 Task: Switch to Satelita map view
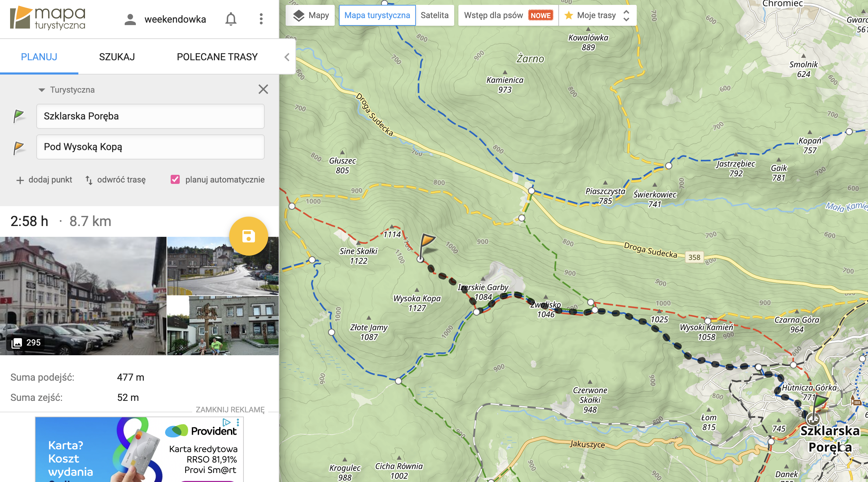coord(434,15)
